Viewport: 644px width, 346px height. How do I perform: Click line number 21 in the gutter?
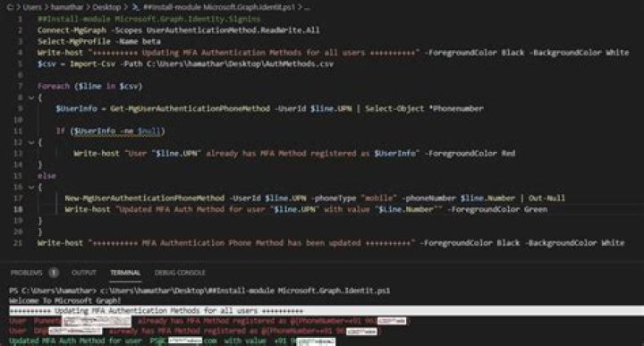pyautogui.click(x=18, y=243)
